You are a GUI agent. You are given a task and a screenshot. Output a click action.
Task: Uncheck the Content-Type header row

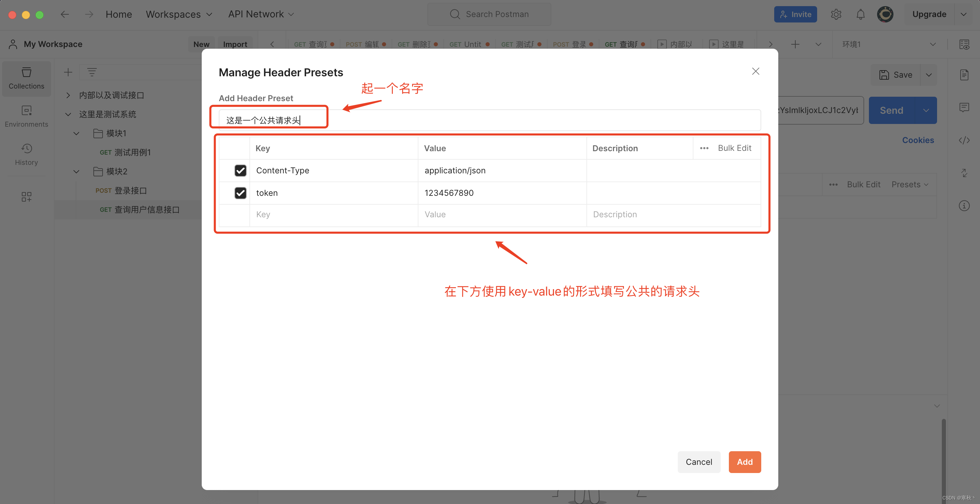pos(240,170)
